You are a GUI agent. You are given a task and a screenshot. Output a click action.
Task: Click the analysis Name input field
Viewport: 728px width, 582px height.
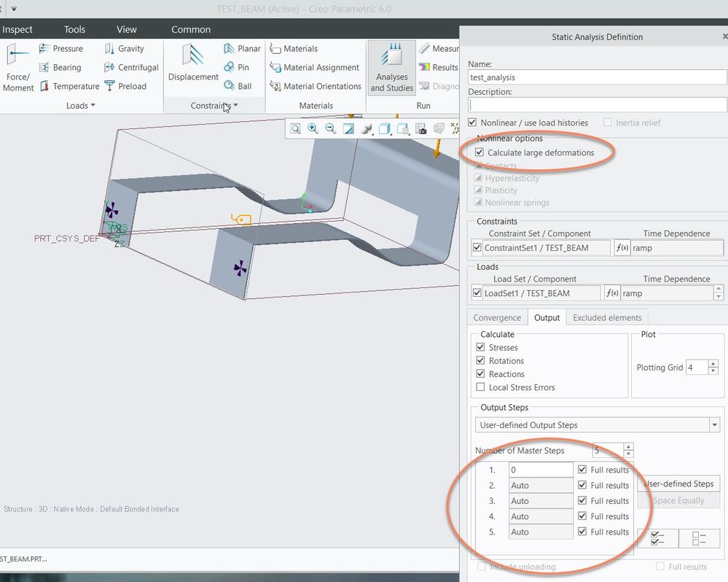597,77
